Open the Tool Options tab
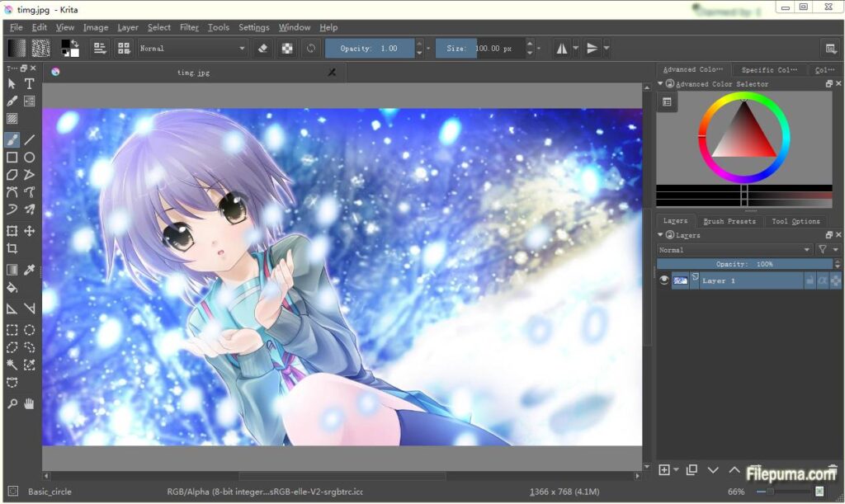Viewport: 845px width, 504px height. pyautogui.click(x=795, y=221)
